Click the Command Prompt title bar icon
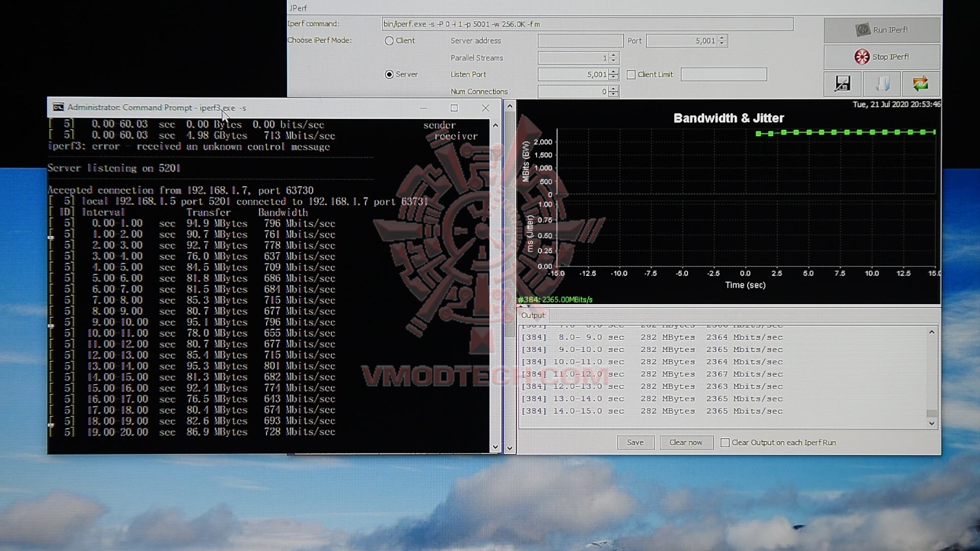The image size is (980, 551). click(58, 107)
